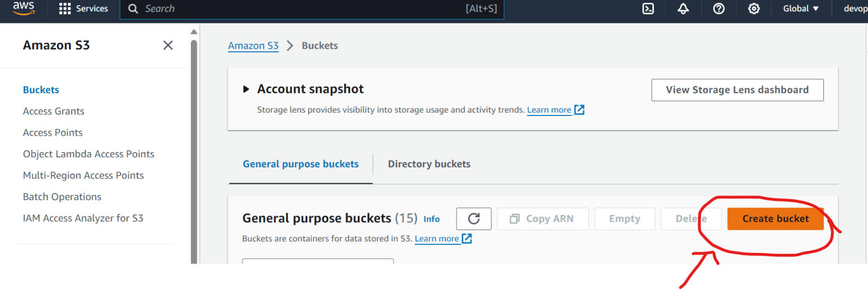Click external link icon beside buckets Learn more
This screenshot has height=289, width=868.
(467, 239)
